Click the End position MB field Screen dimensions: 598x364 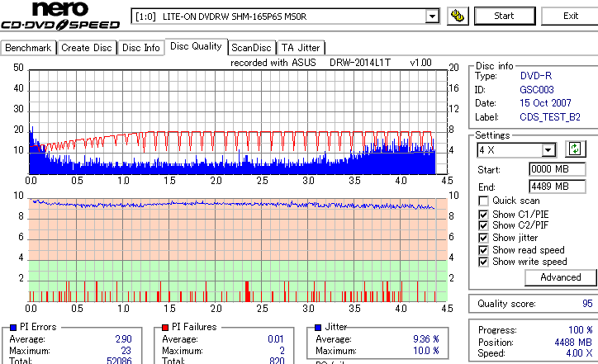coord(558,187)
